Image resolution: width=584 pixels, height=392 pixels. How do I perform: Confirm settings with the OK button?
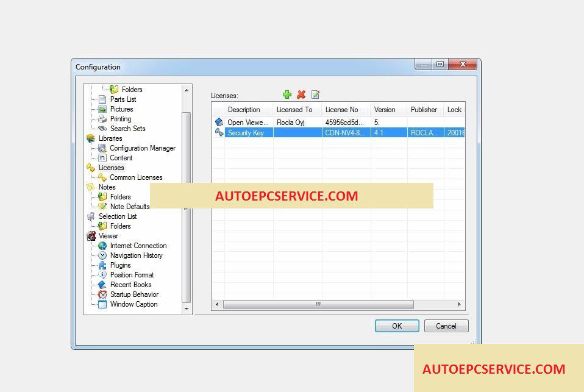point(397,326)
